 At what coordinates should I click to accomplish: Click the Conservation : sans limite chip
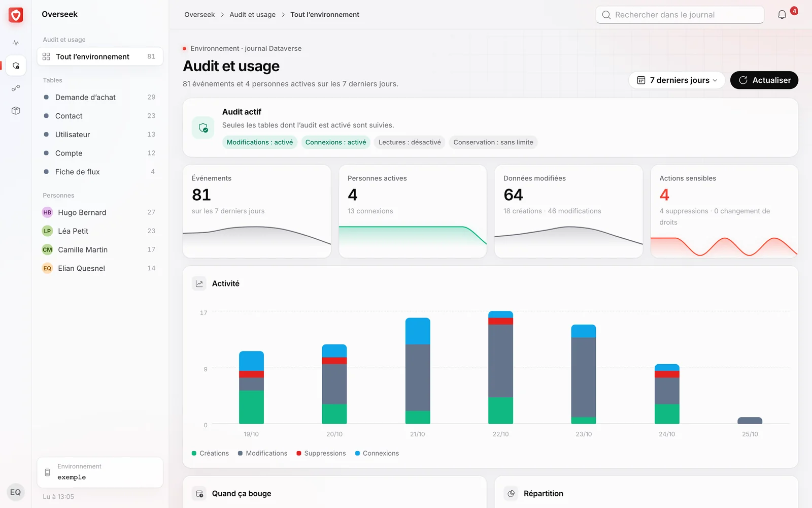493,142
